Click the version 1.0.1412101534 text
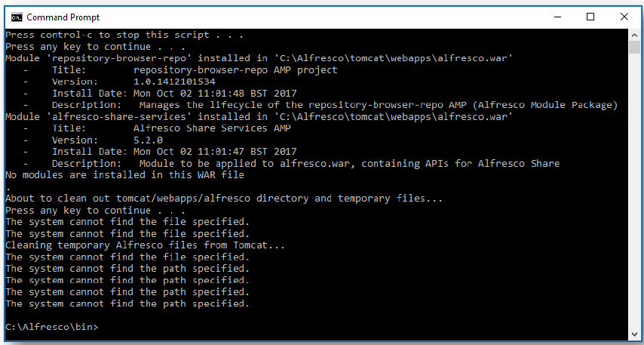This screenshot has width=644, height=345. tap(174, 82)
